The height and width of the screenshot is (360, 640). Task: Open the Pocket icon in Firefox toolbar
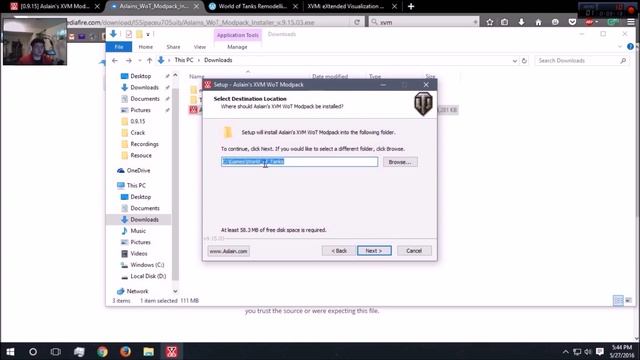(x=572, y=22)
